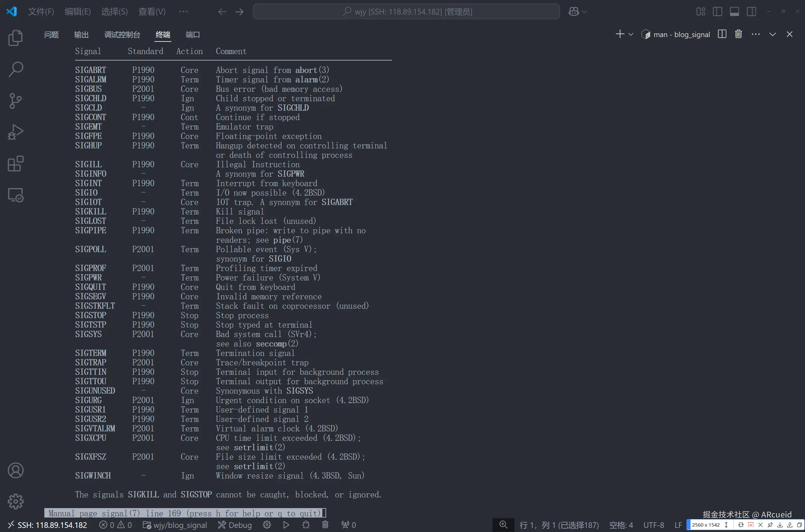Open new terminal profile dropdown arrow
The image size is (805, 532).
[630, 34]
